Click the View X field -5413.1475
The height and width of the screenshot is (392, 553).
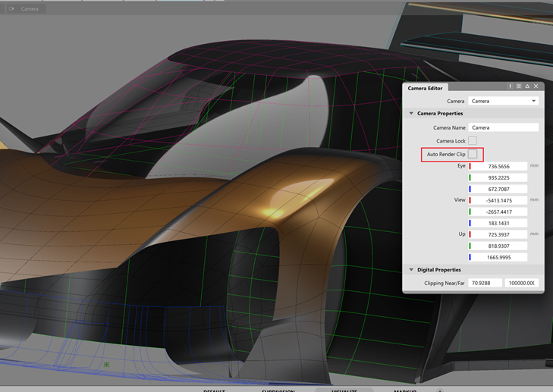point(498,201)
